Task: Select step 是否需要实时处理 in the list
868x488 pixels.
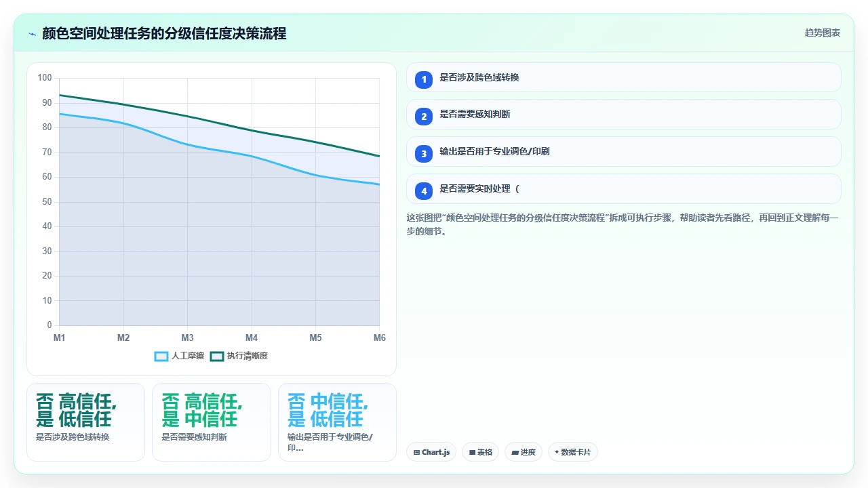Action: click(x=624, y=189)
